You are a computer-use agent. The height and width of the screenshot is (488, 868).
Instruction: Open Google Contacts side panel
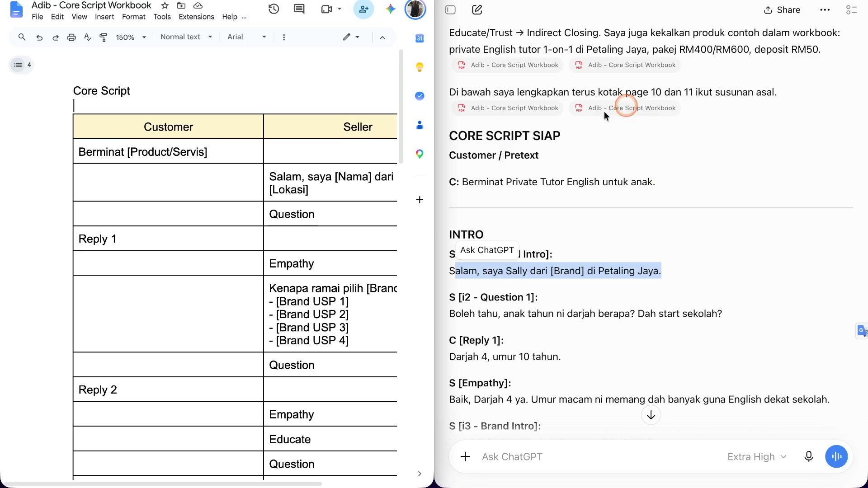coord(420,125)
